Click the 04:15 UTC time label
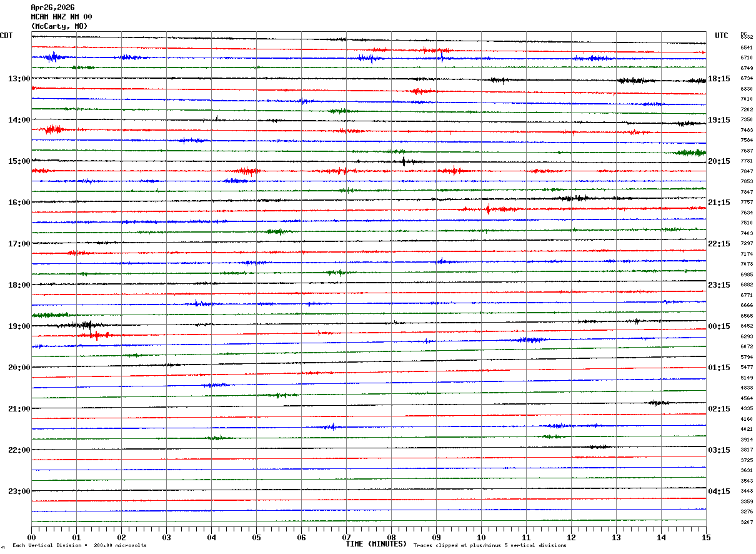Image resolution: width=756 pixels, height=554 pixels. (x=719, y=491)
